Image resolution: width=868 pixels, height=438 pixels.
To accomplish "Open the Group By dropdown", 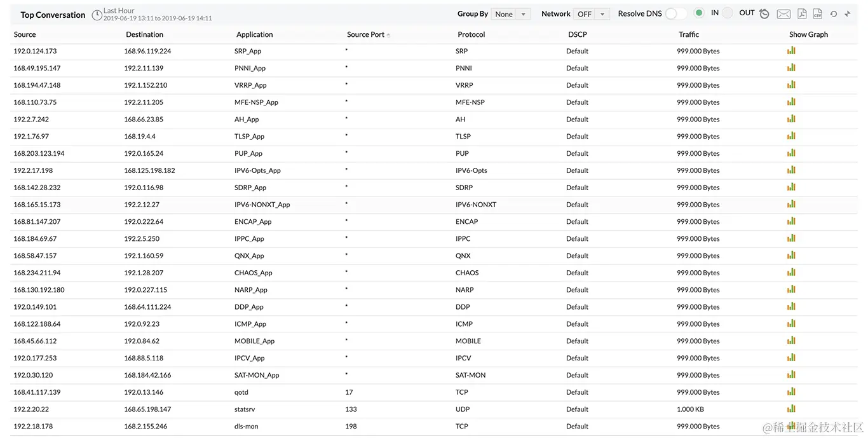I will (x=510, y=13).
